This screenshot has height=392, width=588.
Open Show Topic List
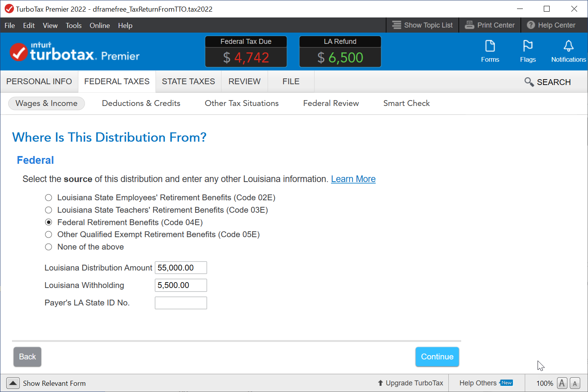(x=422, y=25)
